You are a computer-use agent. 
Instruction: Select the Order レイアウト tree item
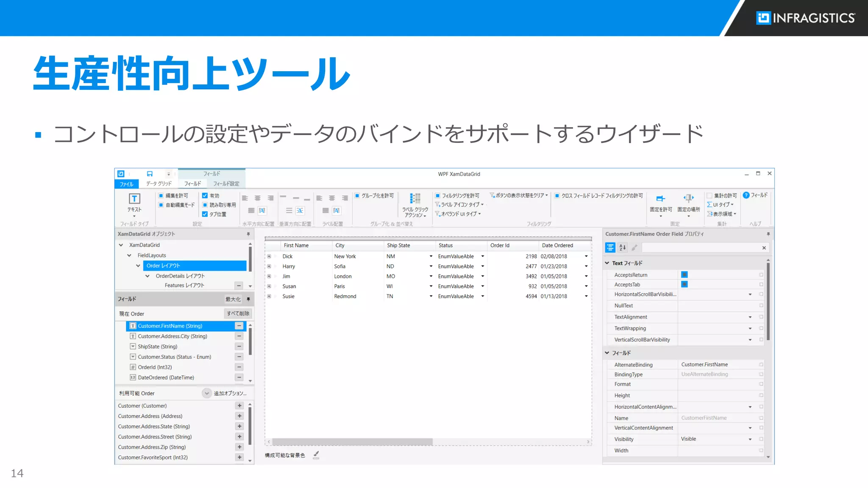pos(195,266)
